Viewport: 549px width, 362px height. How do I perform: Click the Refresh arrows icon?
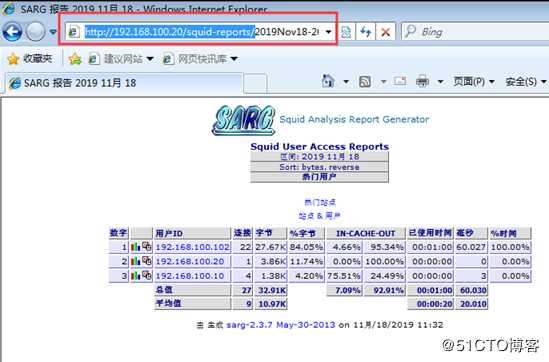366,32
